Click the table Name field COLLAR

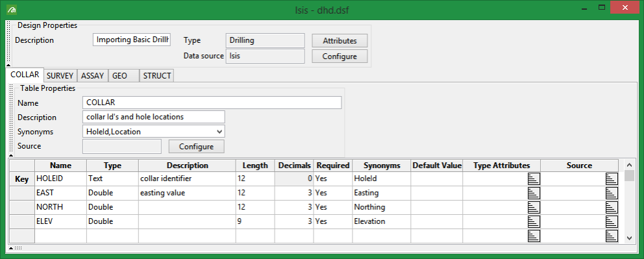click(x=212, y=102)
